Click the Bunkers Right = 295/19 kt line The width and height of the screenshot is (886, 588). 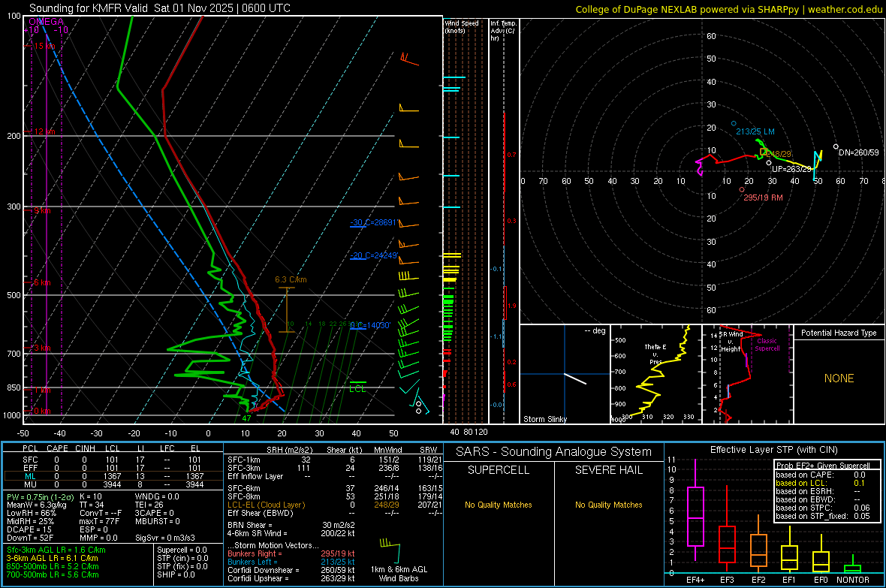(291, 553)
